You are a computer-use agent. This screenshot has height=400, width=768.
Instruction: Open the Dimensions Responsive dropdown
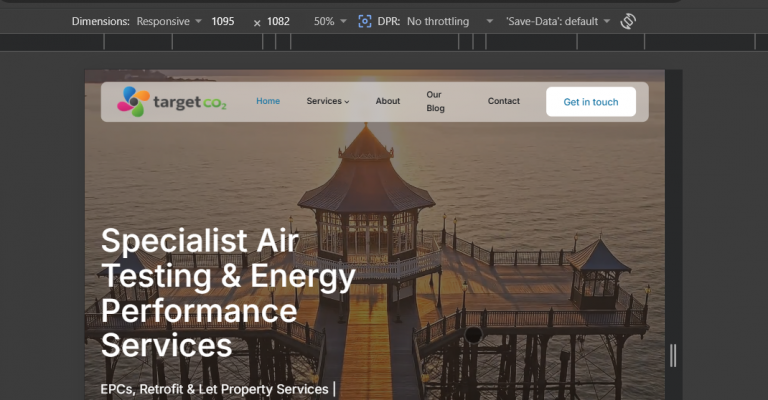coord(169,21)
